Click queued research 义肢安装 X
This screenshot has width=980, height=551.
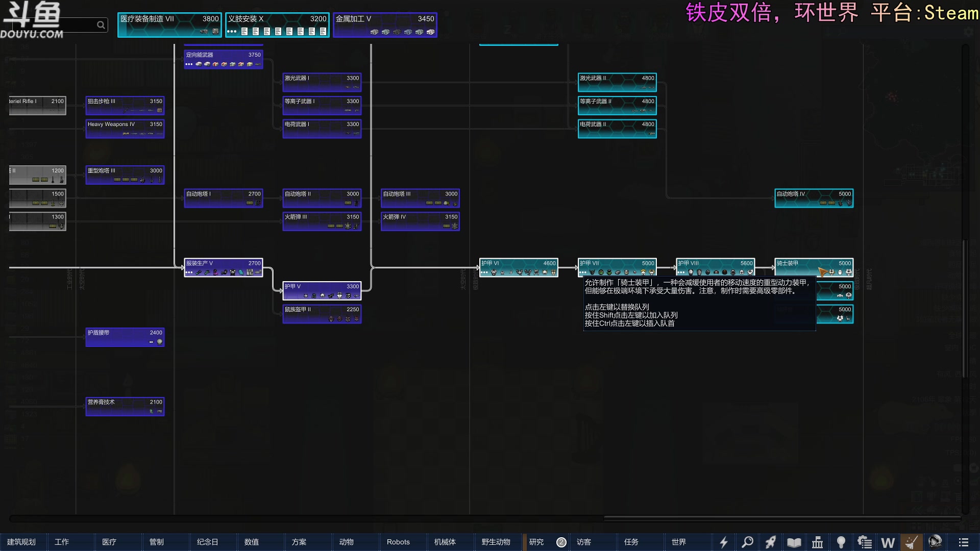[277, 25]
